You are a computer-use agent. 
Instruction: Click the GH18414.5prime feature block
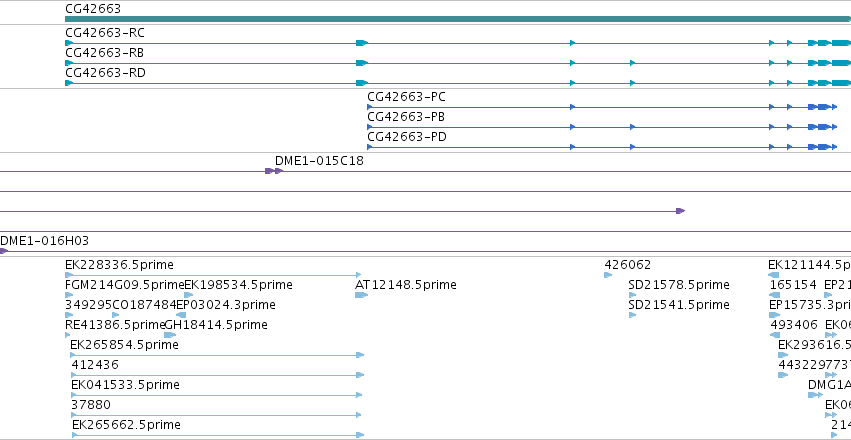coord(170,335)
